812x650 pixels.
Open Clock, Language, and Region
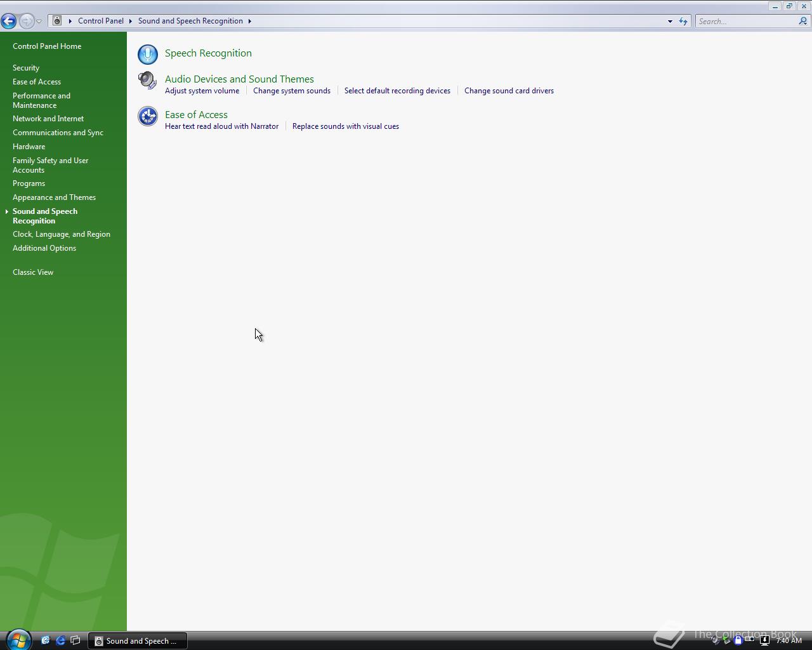pyautogui.click(x=62, y=234)
